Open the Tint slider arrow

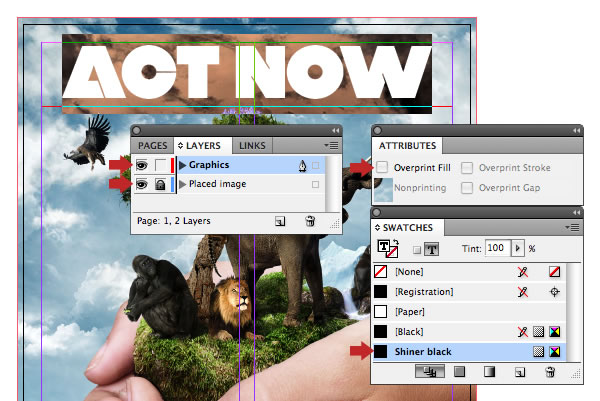coord(518,248)
